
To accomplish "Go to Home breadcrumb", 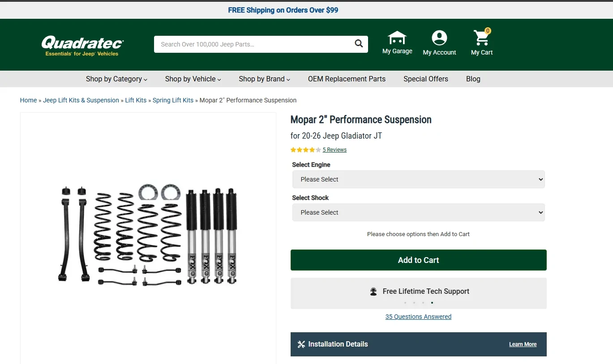I will click(28, 100).
